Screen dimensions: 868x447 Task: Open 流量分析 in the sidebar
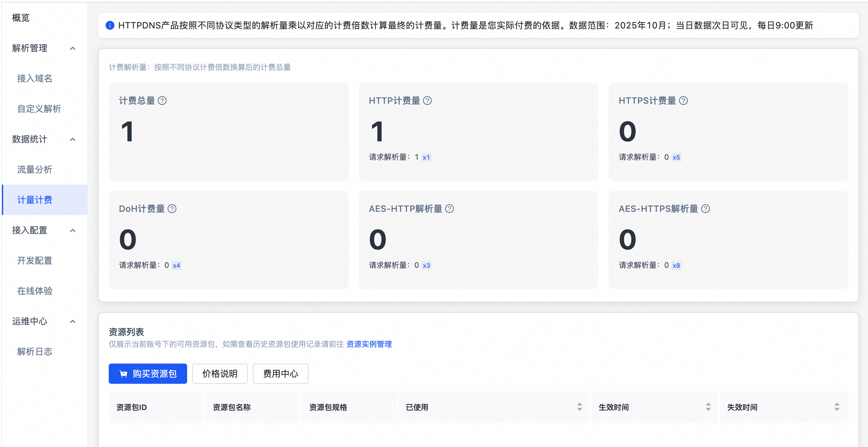pos(35,169)
